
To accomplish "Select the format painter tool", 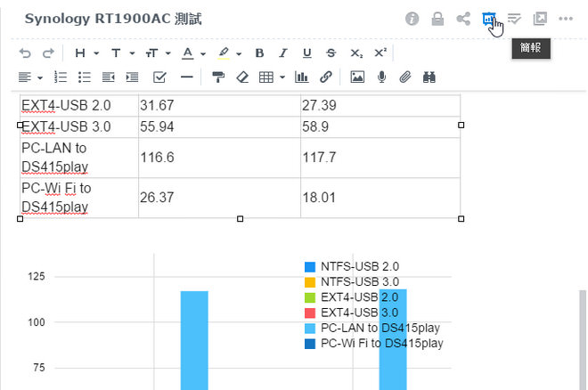I will (218, 77).
